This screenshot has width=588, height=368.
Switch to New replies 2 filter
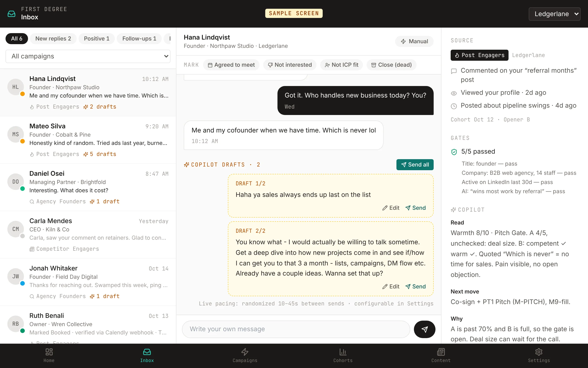tap(53, 38)
